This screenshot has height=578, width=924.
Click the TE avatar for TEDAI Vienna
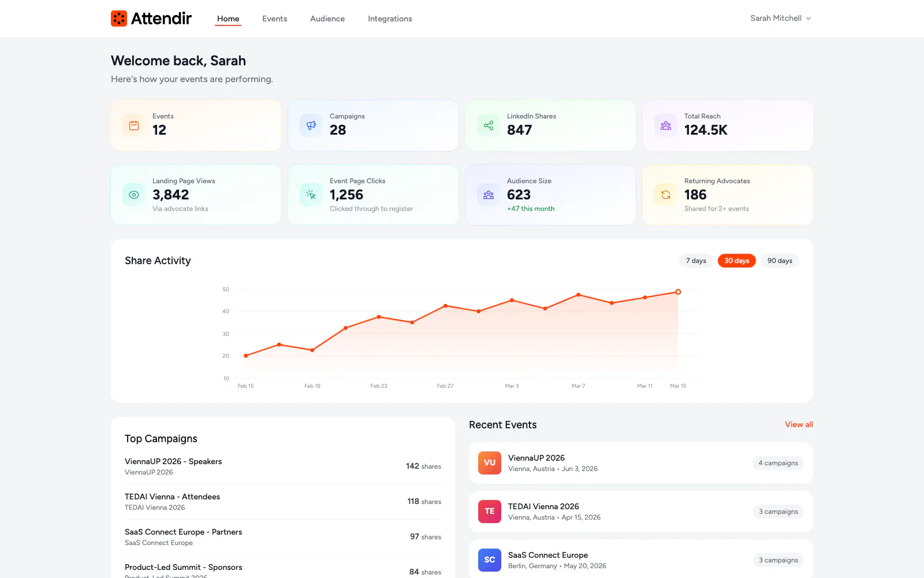(x=490, y=512)
